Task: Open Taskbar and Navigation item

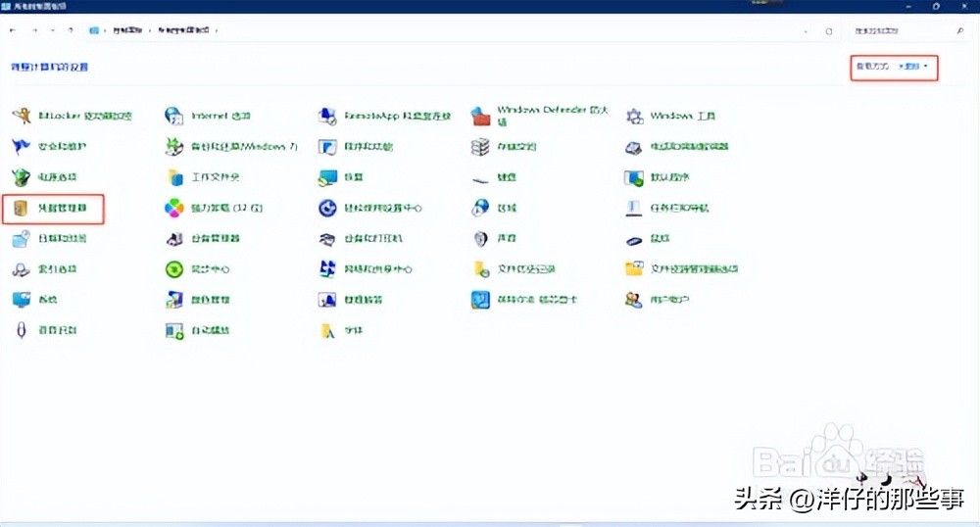Action: [x=667, y=208]
